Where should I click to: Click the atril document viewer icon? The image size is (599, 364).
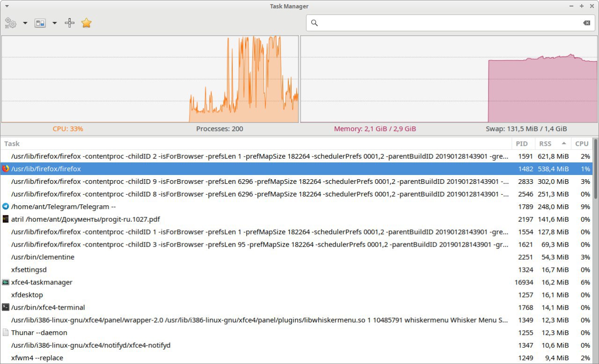(x=6, y=219)
